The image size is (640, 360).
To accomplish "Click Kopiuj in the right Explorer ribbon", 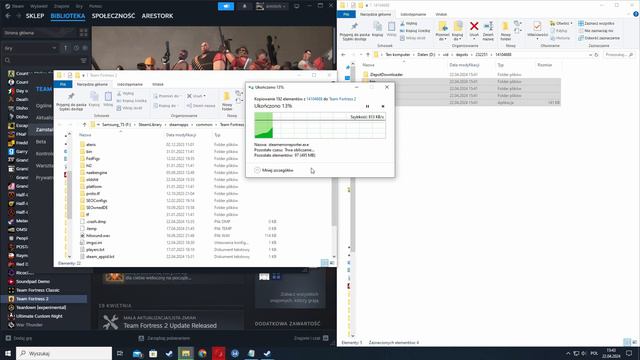I will [378, 29].
